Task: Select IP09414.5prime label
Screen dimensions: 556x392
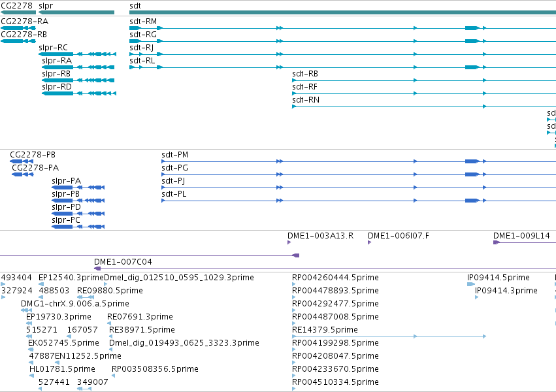Action: tap(499, 278)
